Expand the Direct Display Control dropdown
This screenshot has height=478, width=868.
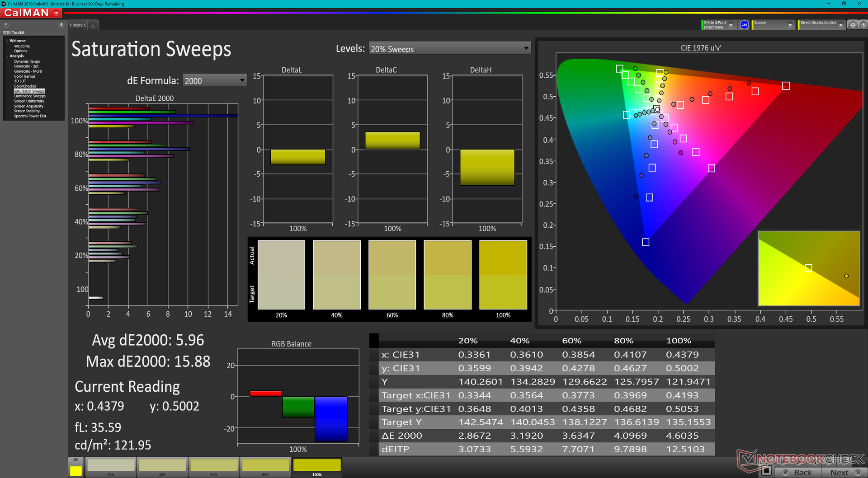point(840,25)
